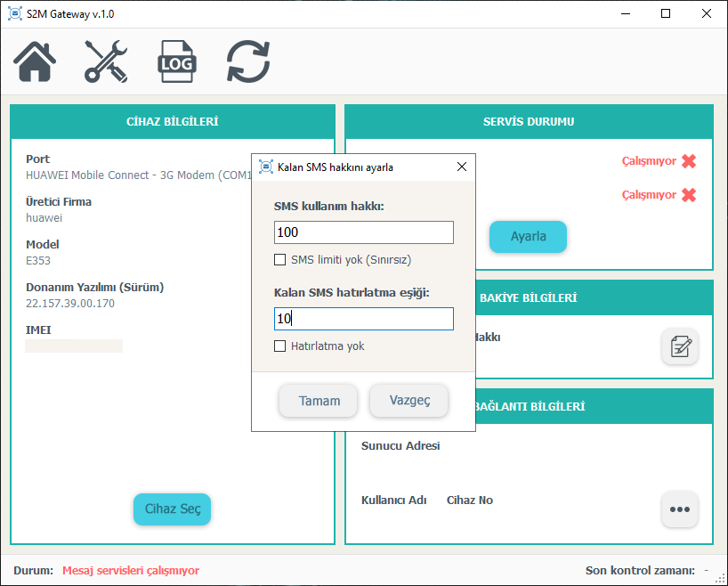Check the 'Hatırlatma yok' option
Image resolution: width=728 pixels, height=586 pixels.
pos(280,346)
